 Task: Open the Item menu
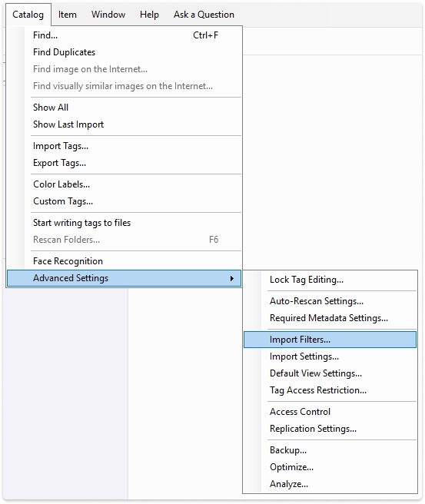tap(67, 15)
